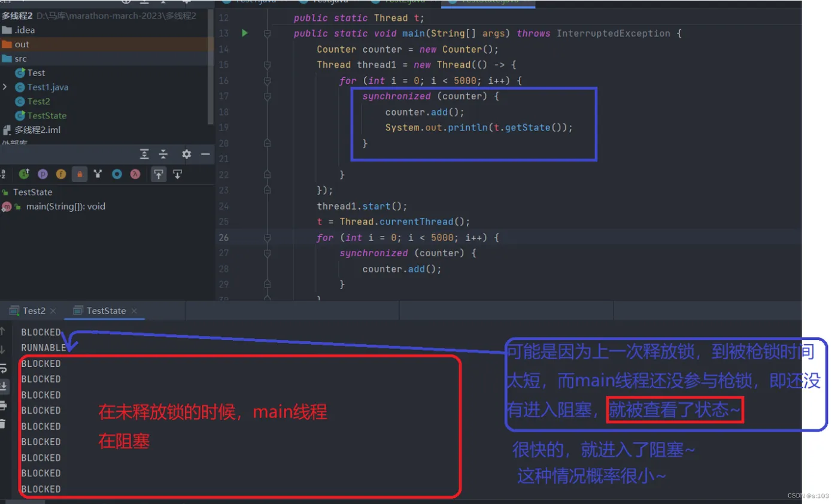Click on thread1.start() in editor

pos(362,206)
